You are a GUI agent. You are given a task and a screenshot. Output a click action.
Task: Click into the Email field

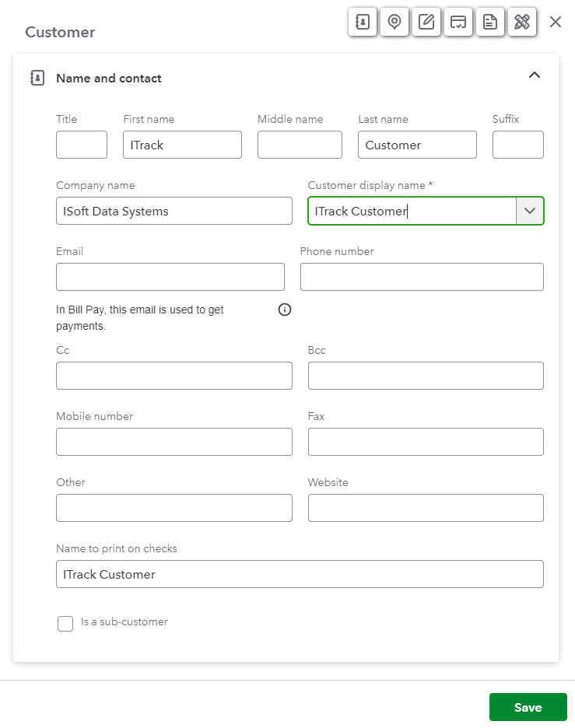170,277
